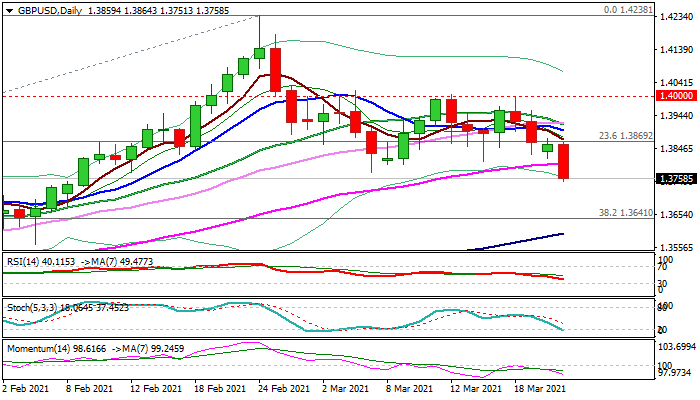Click the current price label 1.37585
The image size is (700, 400).
coord(672,179)
